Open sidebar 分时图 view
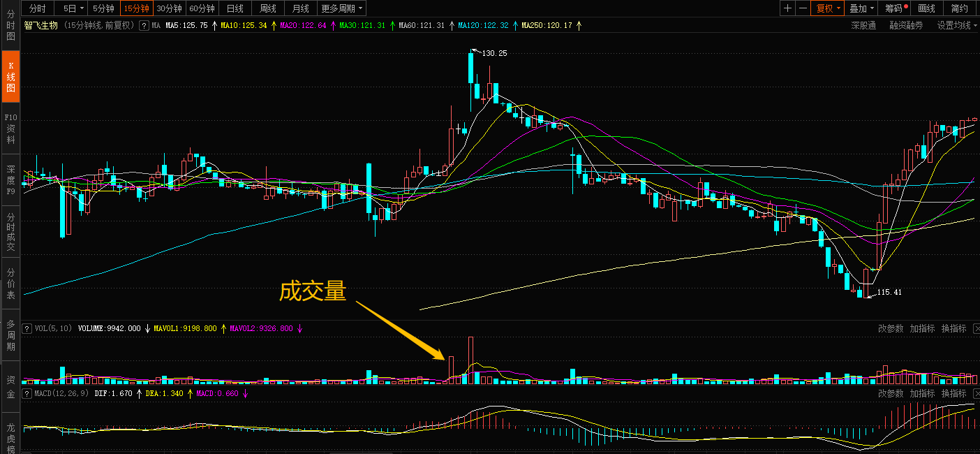The image size is (980, 454). pyautogui.click(x=10, y=25)
